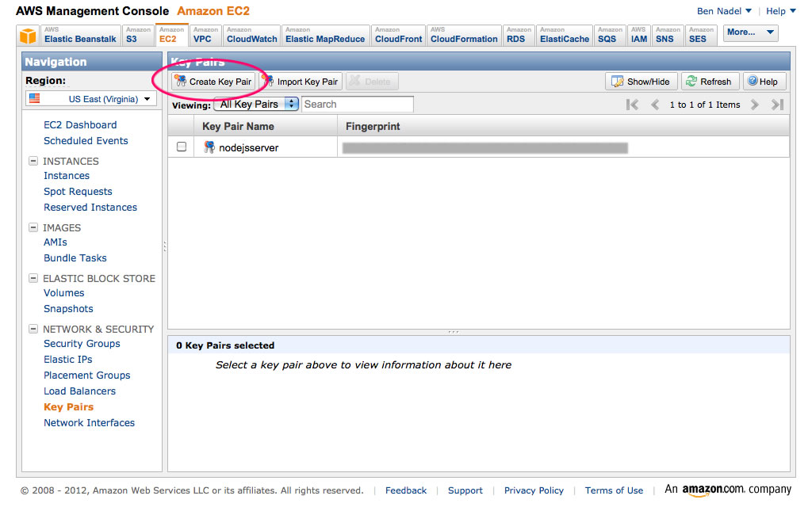812x511 pixels.
Task: Open the Key Pairs navigation link
Action: pos(69,407)
